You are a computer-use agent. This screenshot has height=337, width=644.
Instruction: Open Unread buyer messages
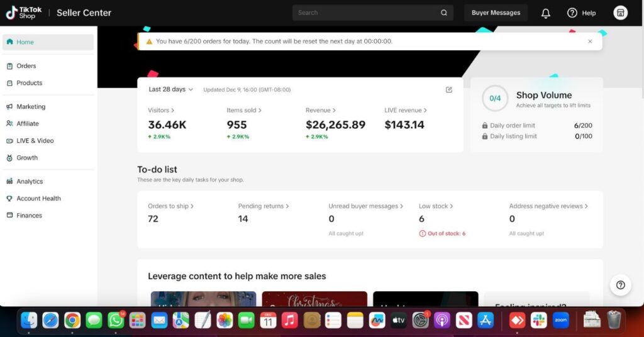tap(365, 206)
